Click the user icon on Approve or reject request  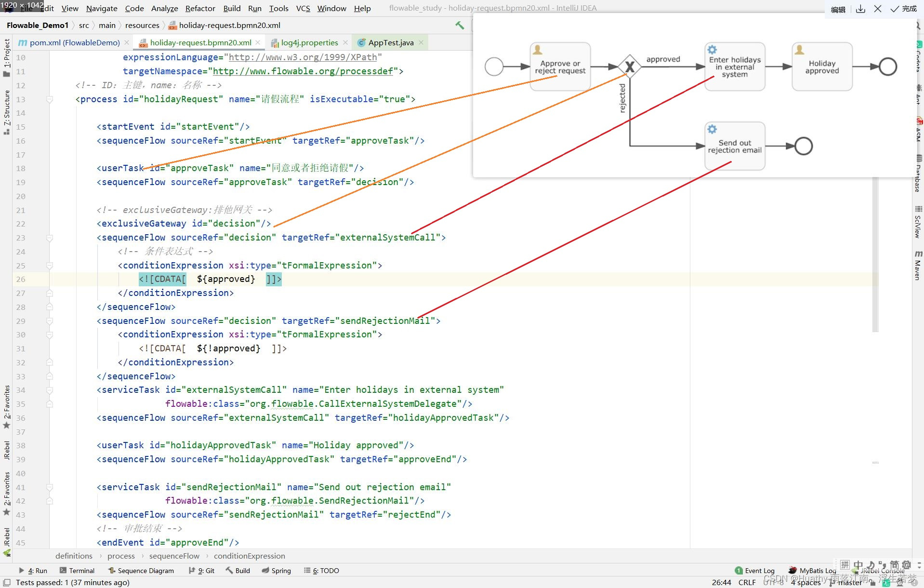(538, 49)
